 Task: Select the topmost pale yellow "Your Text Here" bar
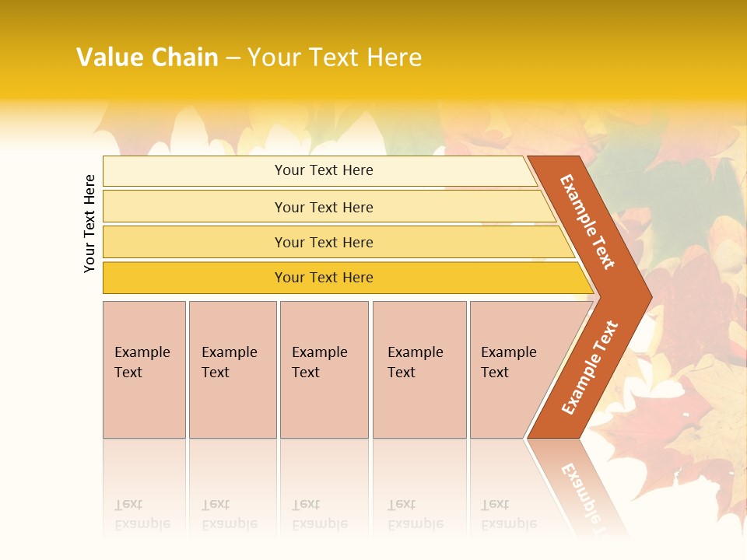(324, 170)
